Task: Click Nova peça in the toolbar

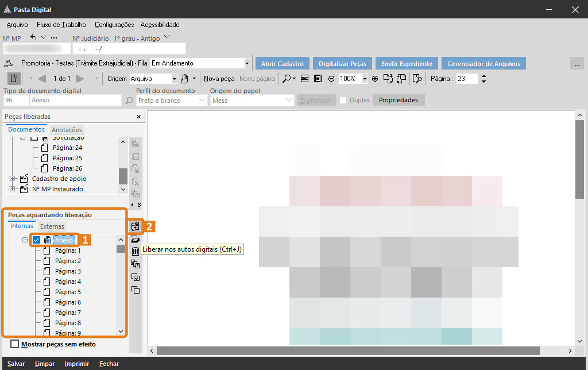Action: (x=219, y=79)
